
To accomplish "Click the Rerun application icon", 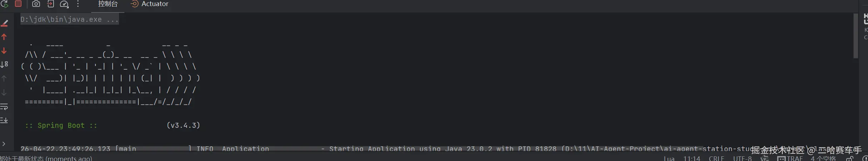I will pyautogui.click(x=4, y=4).
